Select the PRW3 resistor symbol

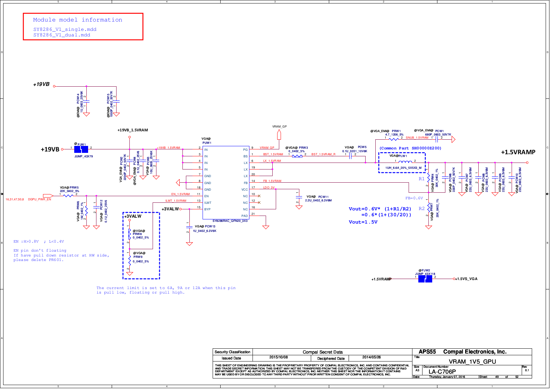[x=297, y=156]
